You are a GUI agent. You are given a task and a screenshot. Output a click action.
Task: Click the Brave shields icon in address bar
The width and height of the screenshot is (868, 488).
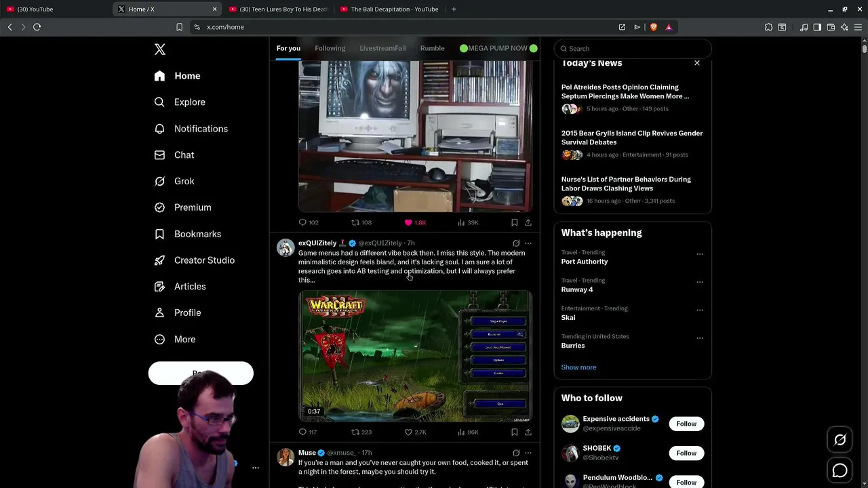pyautogui.click(x=654, y=27)
